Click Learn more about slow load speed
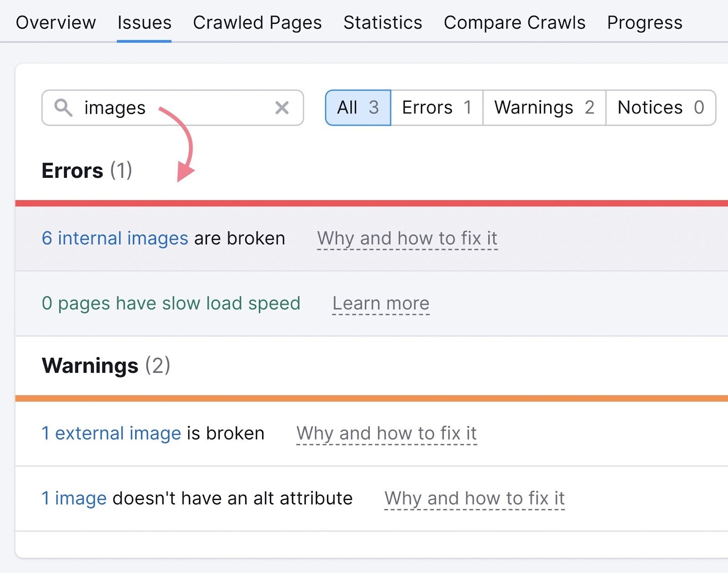This screenshot has height=573, width=728. pyautogui.click(x=381, y=303)
